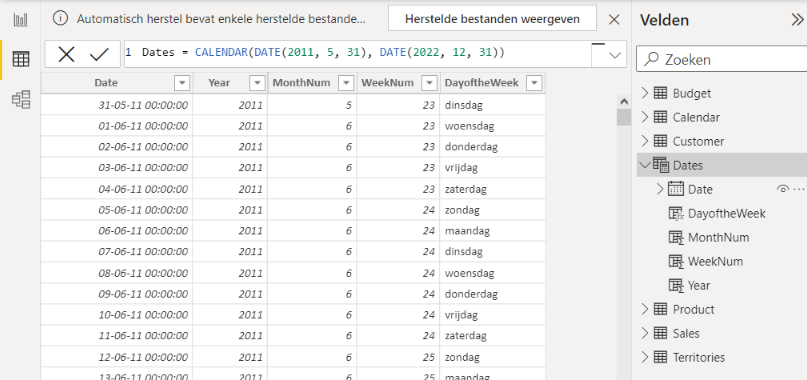The image size is (807, 380).
Task: Open the Model view icon
Action: click(x=21, y=99)
